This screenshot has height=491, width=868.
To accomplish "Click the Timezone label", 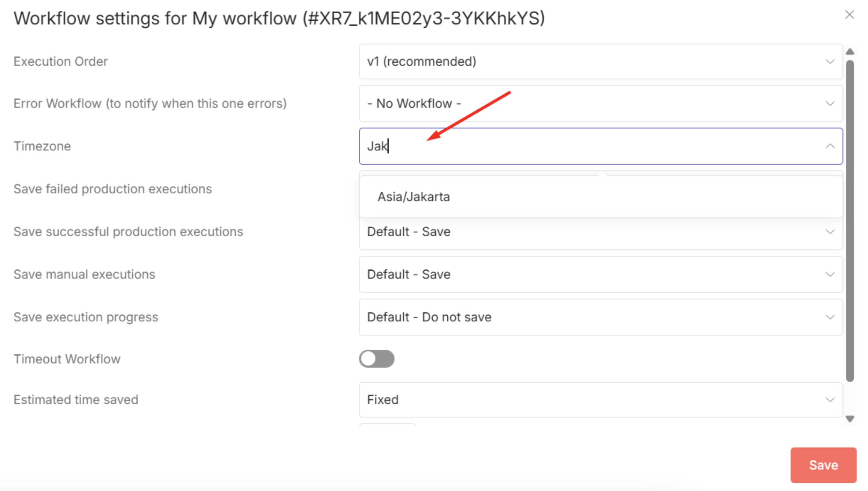I will 42,146.
